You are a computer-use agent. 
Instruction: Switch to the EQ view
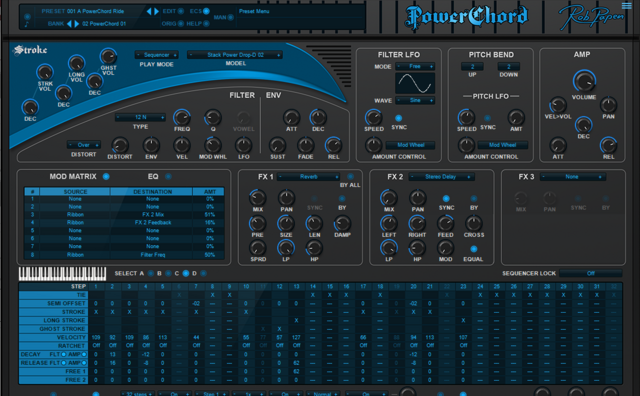[x=168, y=177]
